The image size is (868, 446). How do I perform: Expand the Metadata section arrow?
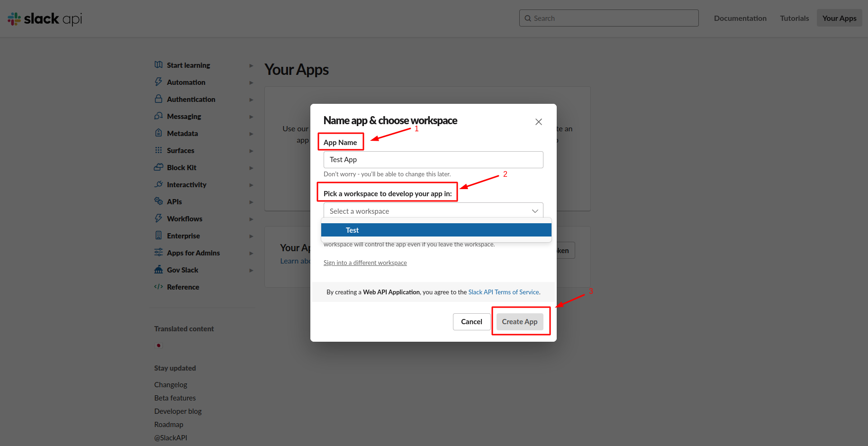tap(251, 134)
